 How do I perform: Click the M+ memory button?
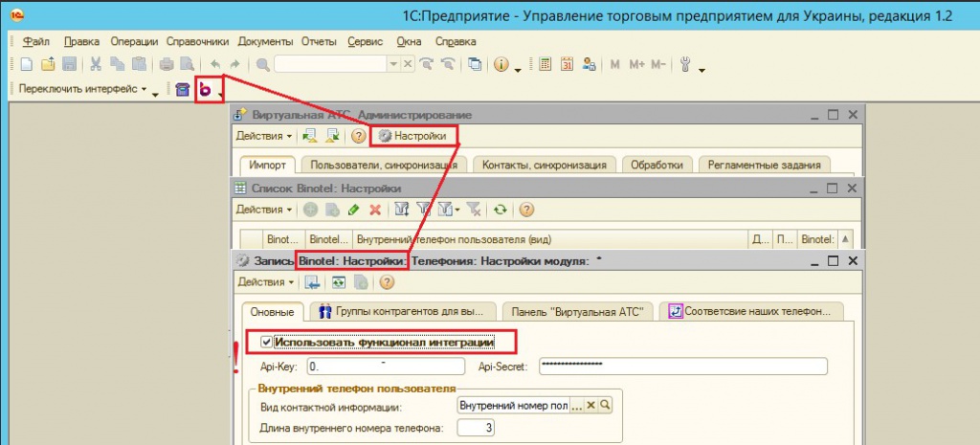(636, 64)
